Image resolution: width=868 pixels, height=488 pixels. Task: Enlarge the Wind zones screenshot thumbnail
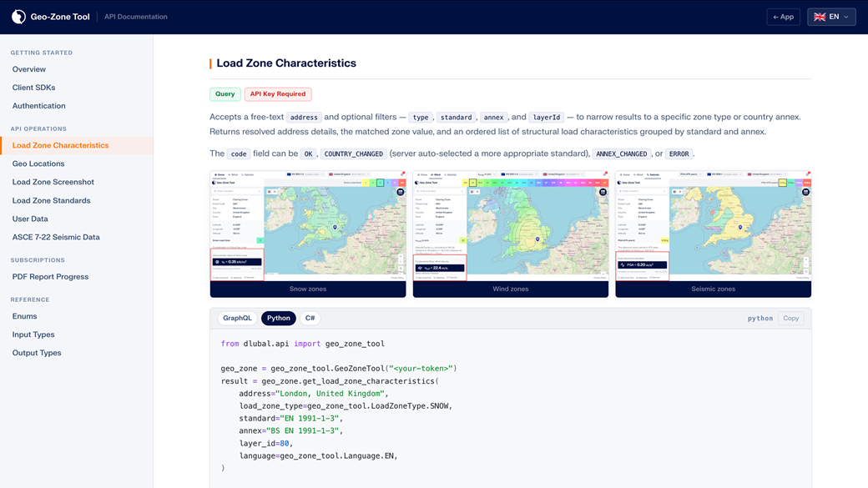(511, 226)
